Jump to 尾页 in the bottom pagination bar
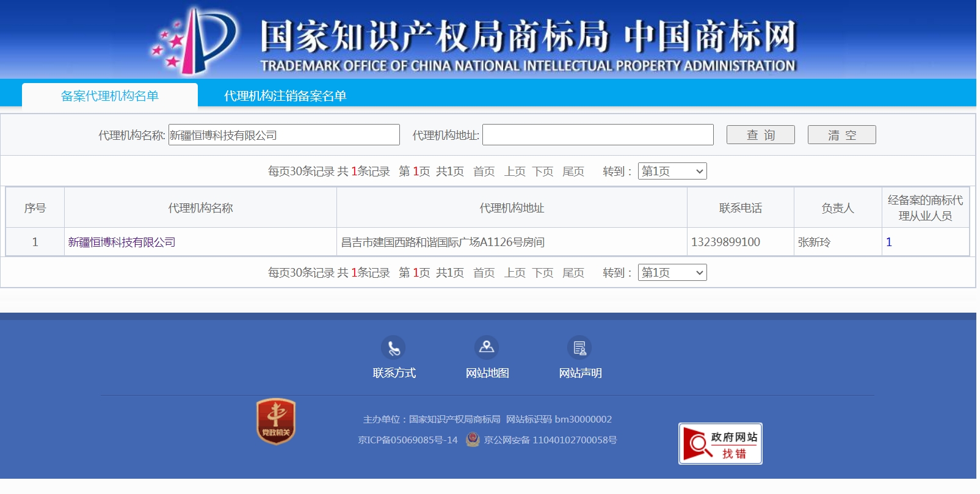 573,273
